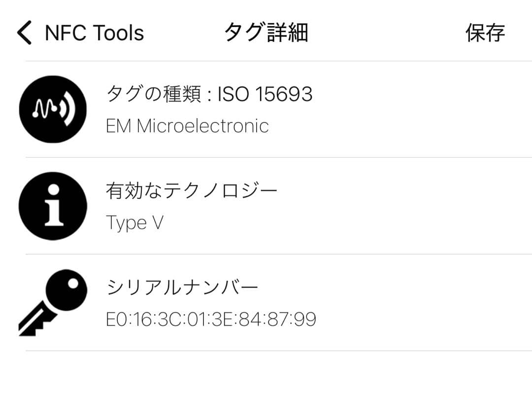This screenshot has width=532, height=415.
Task: Select the タグの種類 : ISO 15693 label
Action: point(209,94)
